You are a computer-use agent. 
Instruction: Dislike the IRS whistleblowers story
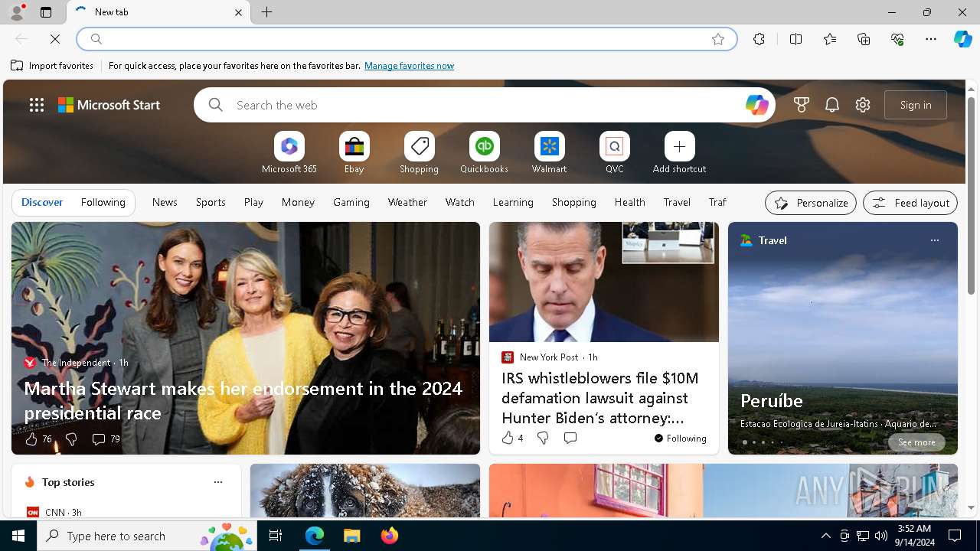click(543, 438)
